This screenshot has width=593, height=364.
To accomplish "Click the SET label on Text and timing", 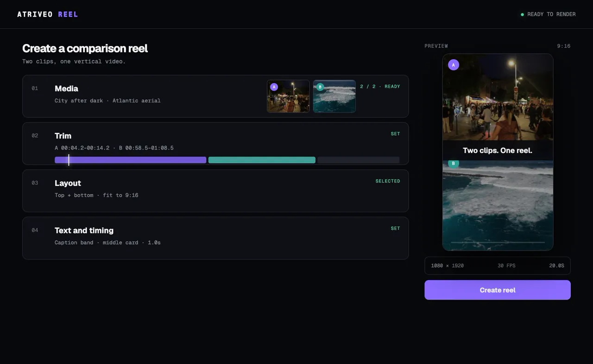I will coord(395,228).
